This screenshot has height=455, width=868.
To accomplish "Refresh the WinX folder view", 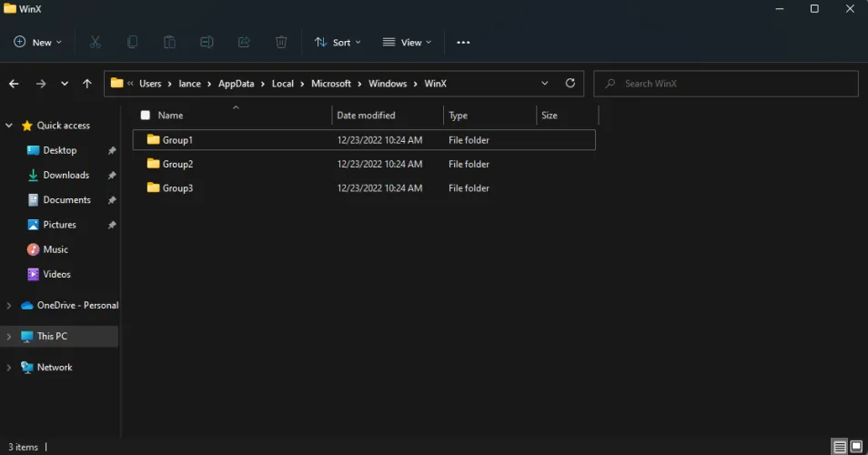I will coord(570,84).
